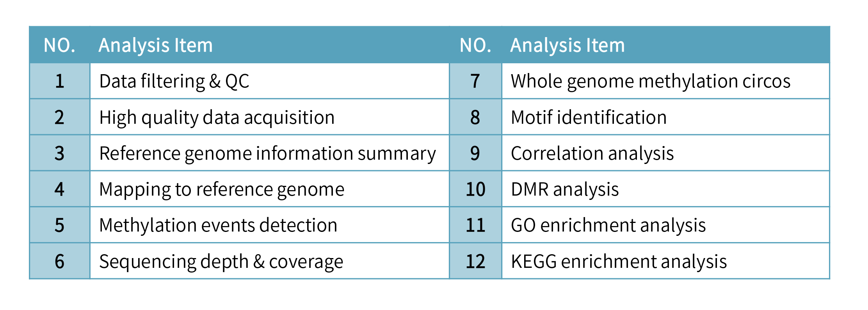Select 'High quality data acquisition' row text

click(x=217, y=118)
